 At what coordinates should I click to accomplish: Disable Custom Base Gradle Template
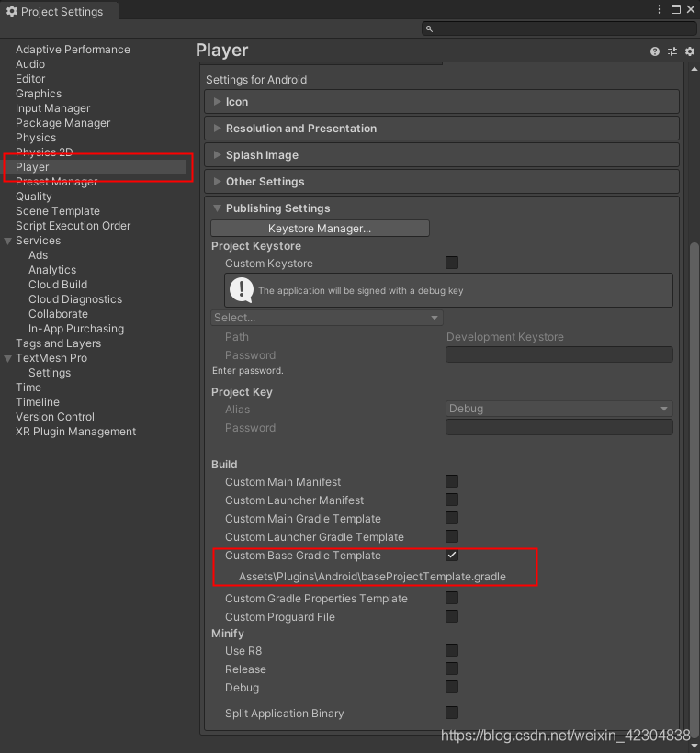tap(452, 555)
